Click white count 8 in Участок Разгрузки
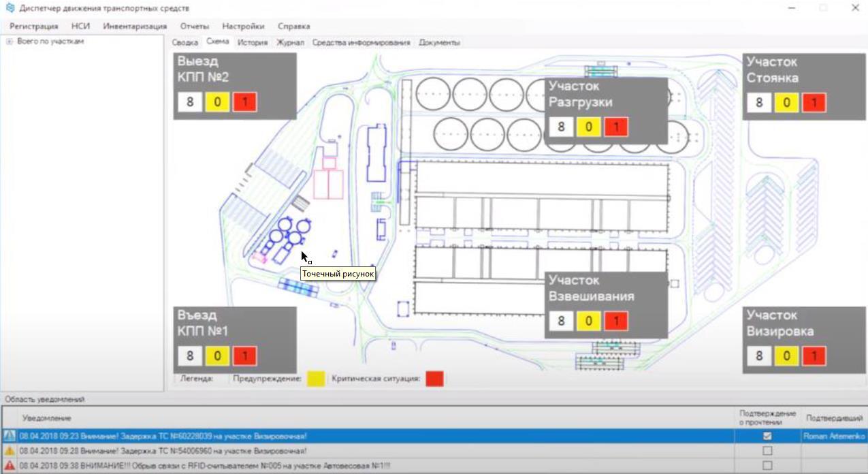This screenshot has height=474, width=868. coord(561,127)
